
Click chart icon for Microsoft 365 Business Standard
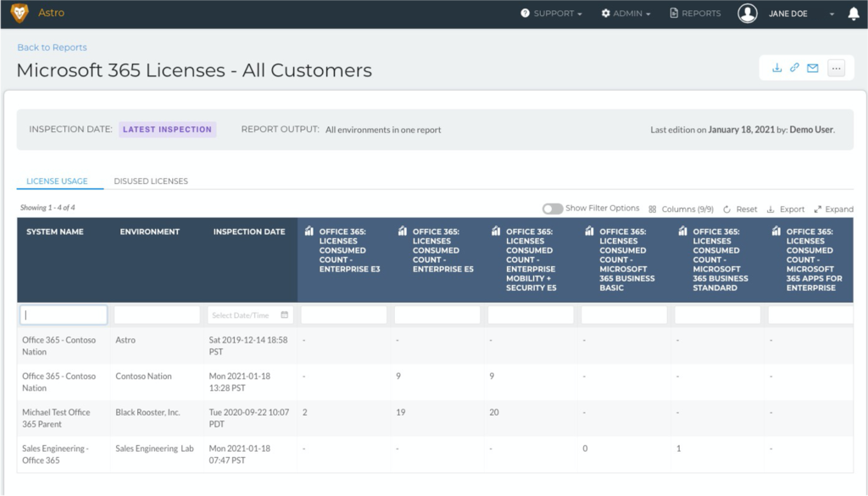(682, 231)
